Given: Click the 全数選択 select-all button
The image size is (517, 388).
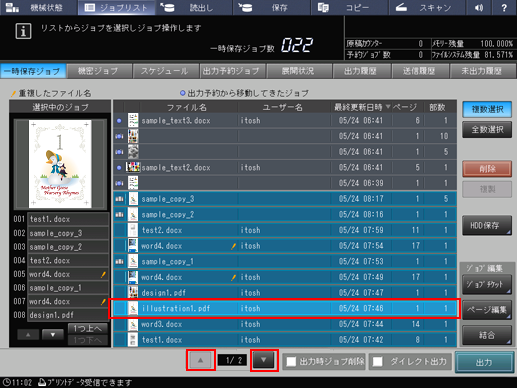Looking at the screenshot, I should 487,130.
